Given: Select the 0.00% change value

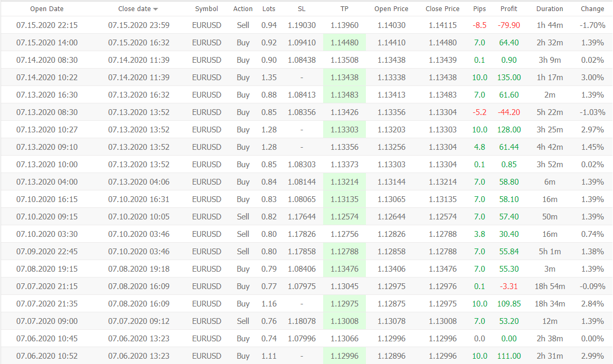Looking at the screenshot, I should point(592,339).
